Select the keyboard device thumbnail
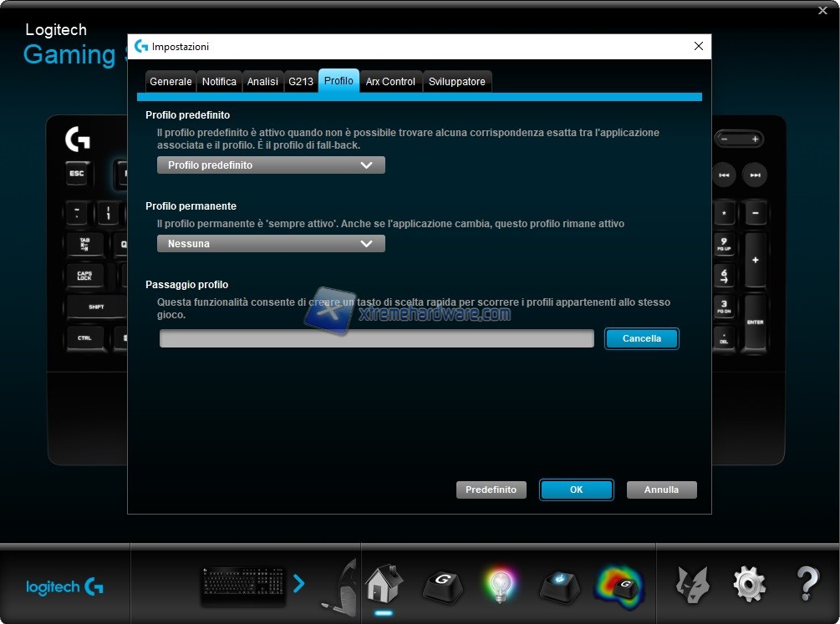The image size is (840, 624). click(243, 585)
